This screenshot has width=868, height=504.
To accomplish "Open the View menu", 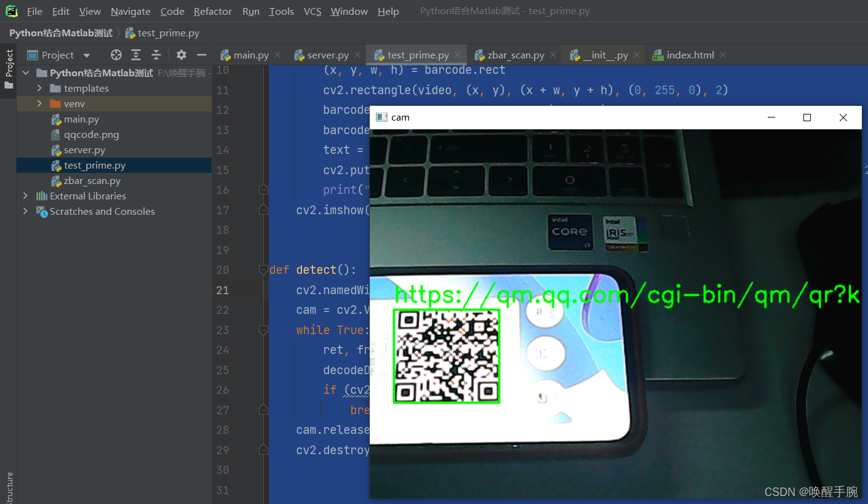I will tap(90, 12).
